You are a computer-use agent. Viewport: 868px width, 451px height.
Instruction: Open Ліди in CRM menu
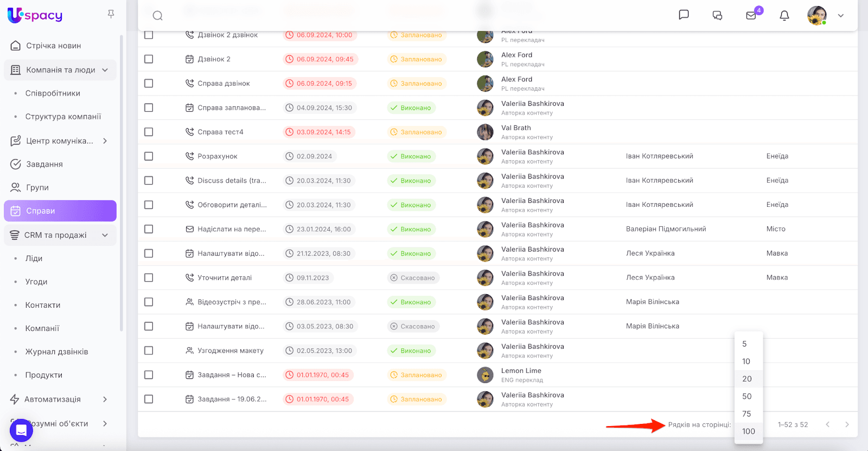click(34, 258)
